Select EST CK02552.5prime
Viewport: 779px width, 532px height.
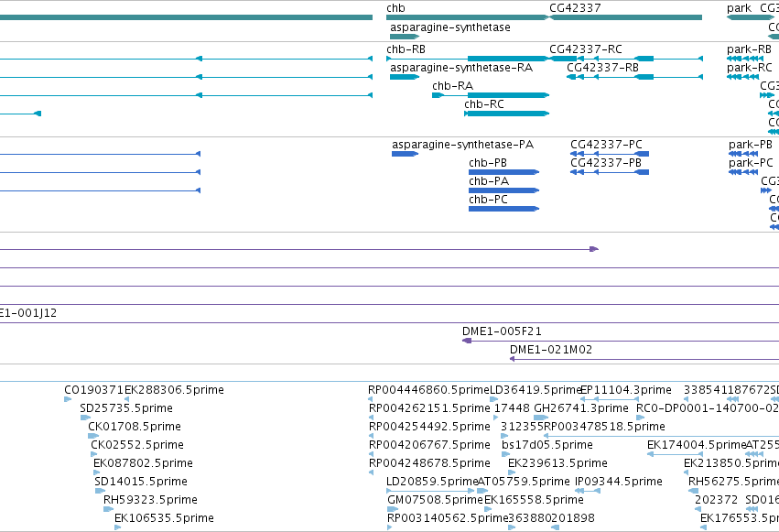pyautogui.click(x=94, y=454)
